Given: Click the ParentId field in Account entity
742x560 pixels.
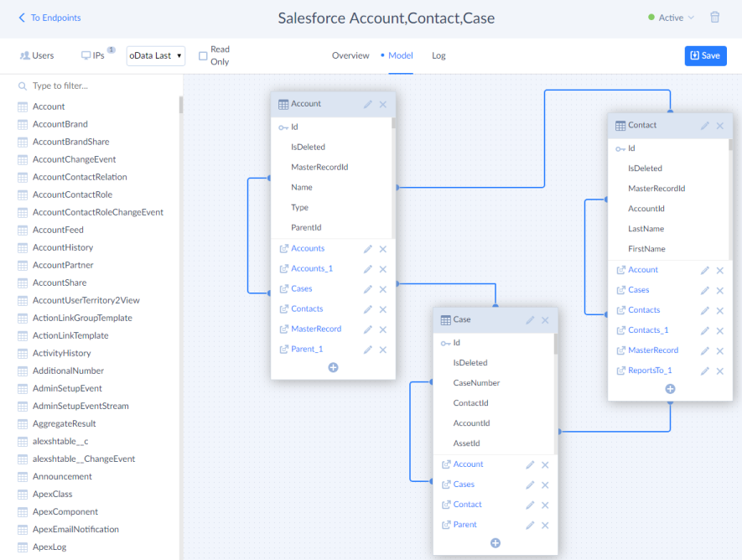Looking at the screenshot, I should click(306, 227).
